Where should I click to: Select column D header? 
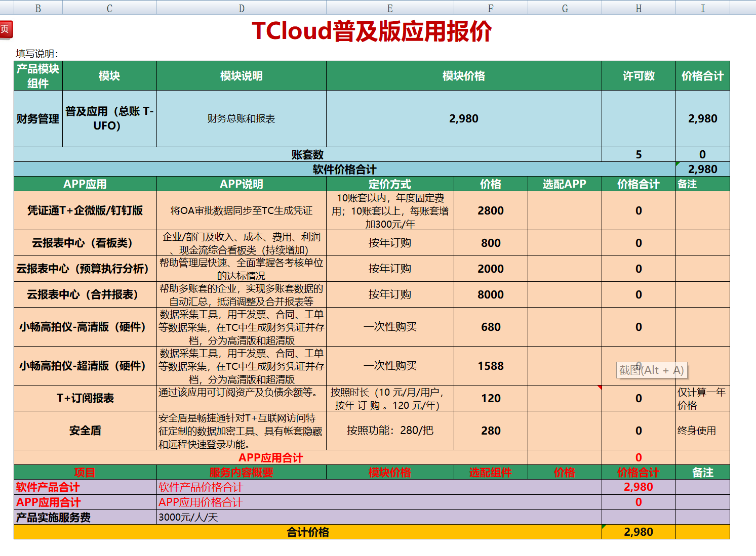coord(242,8)
